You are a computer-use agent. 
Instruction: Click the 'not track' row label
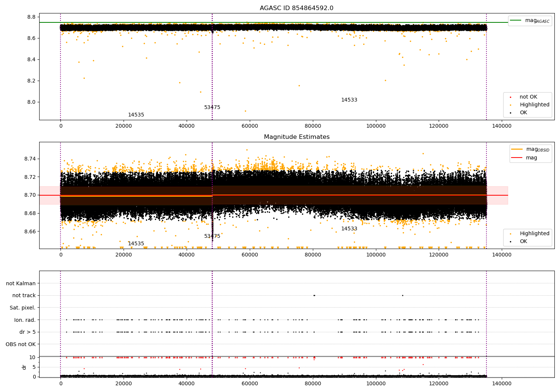(24, 296)
